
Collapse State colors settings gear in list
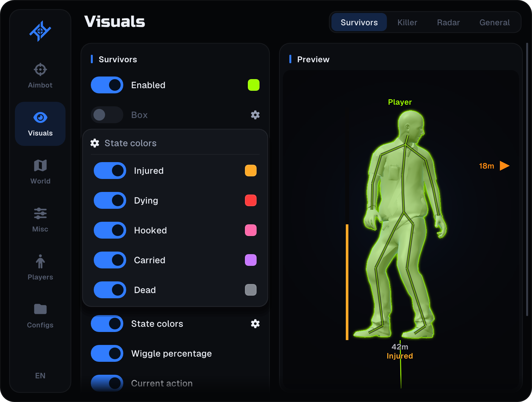coord(255,324)
